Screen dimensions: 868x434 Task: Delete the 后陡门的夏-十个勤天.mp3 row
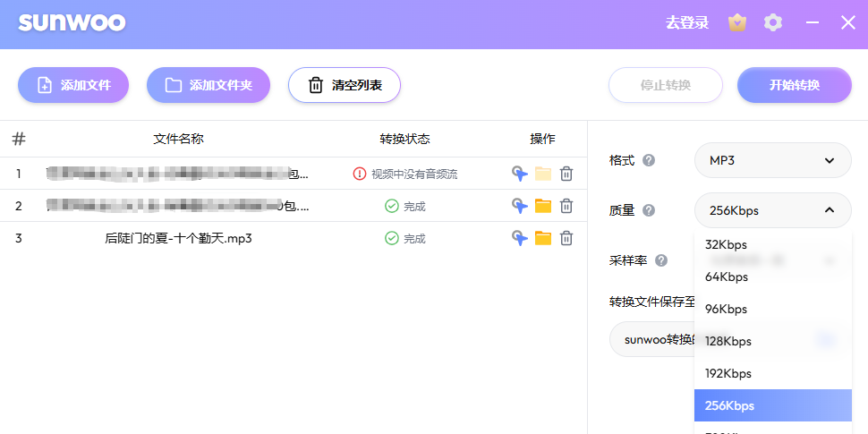click(566, 238)
